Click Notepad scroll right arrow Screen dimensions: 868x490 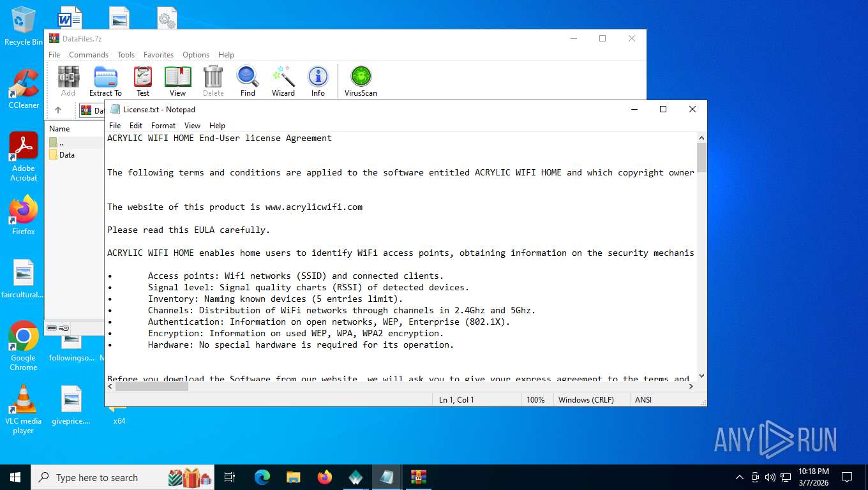tap(691, 386)
